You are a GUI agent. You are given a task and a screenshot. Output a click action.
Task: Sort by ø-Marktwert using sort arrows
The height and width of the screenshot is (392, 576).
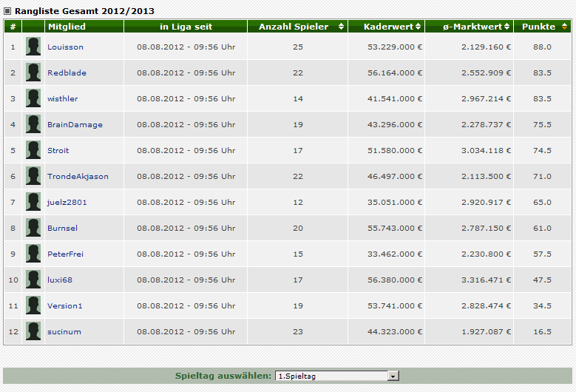point(507,27)
